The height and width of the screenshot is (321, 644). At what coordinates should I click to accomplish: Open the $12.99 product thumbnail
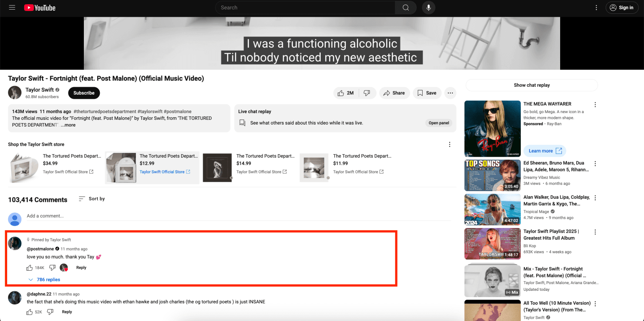[121, 168]
